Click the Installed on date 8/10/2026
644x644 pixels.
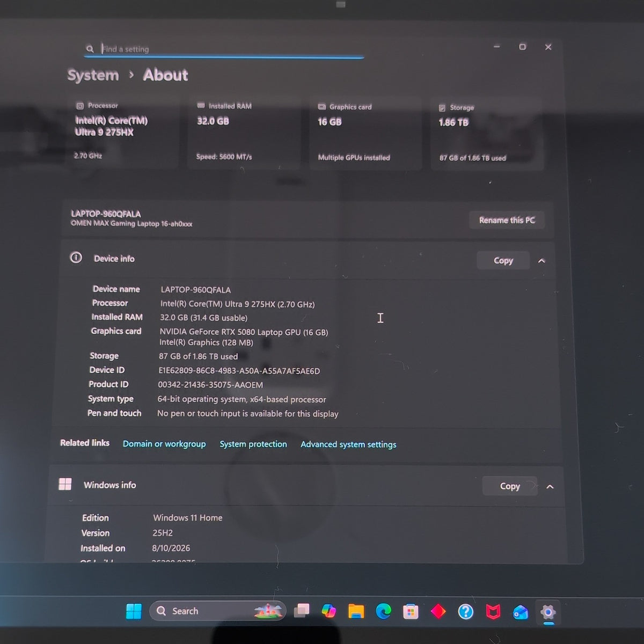tap(171, 548)
